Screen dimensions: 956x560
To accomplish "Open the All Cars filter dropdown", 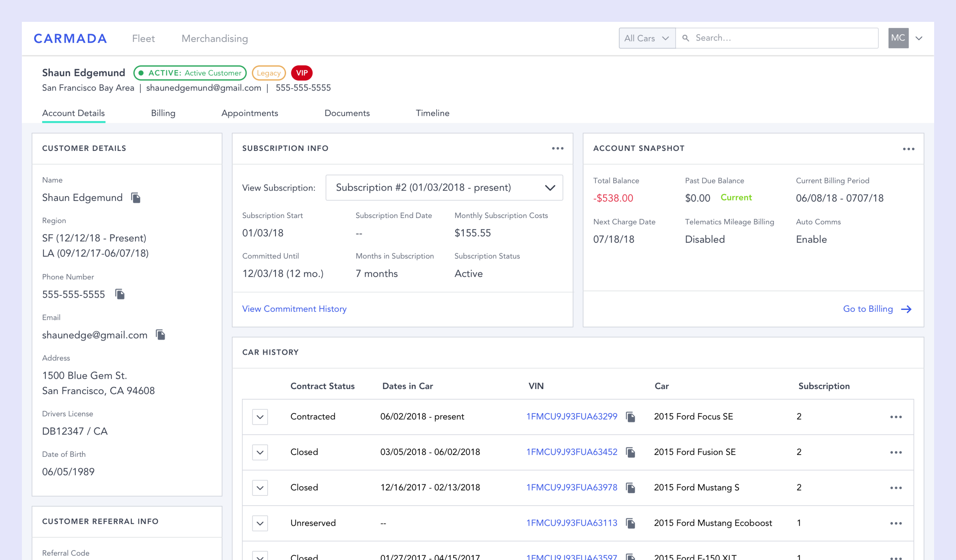I will click(x=647, y=38).
